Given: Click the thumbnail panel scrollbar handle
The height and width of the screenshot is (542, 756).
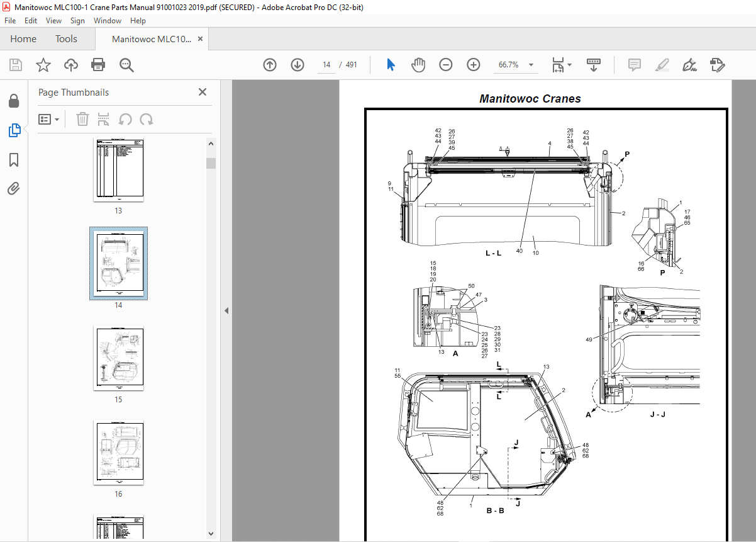Looking at the screenshot, I should (x=211, y=164).
